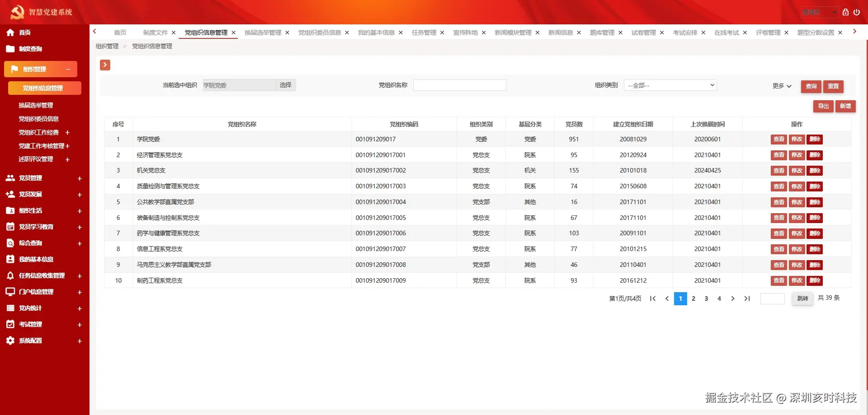Click the gear icon beside 系统配置
The height and width of the screenshot is (415, 868).
[x=10, y=340]
